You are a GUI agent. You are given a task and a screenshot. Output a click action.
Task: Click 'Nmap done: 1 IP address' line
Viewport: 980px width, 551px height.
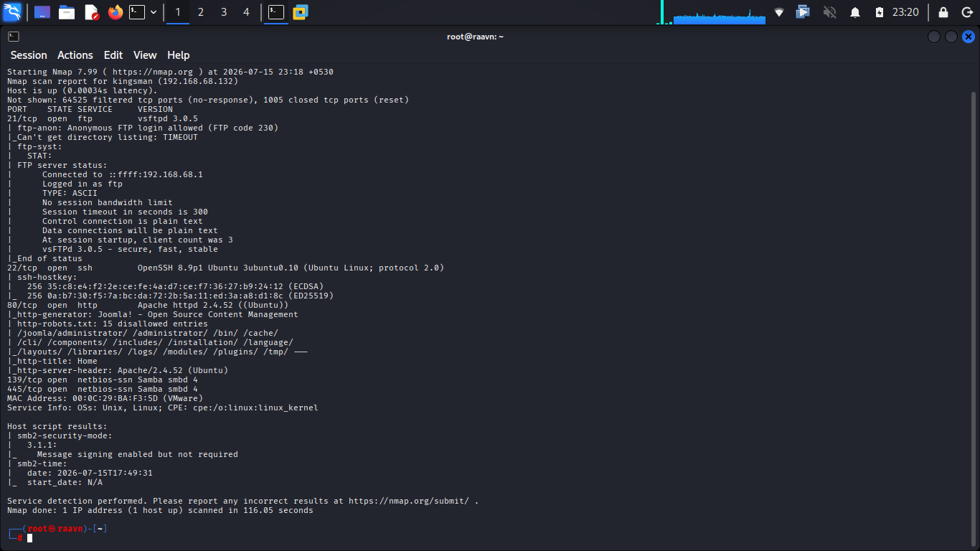coord(160,510)
